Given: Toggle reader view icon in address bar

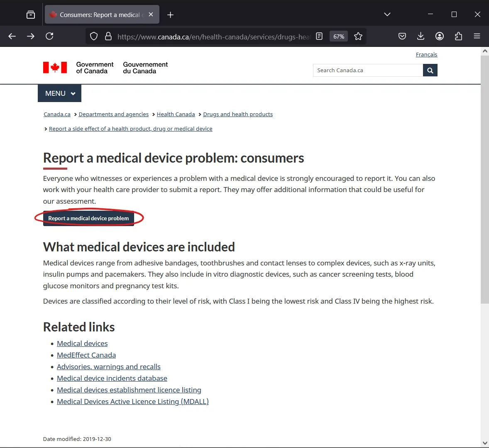Looking at the screenshot, I should [319, 37].
